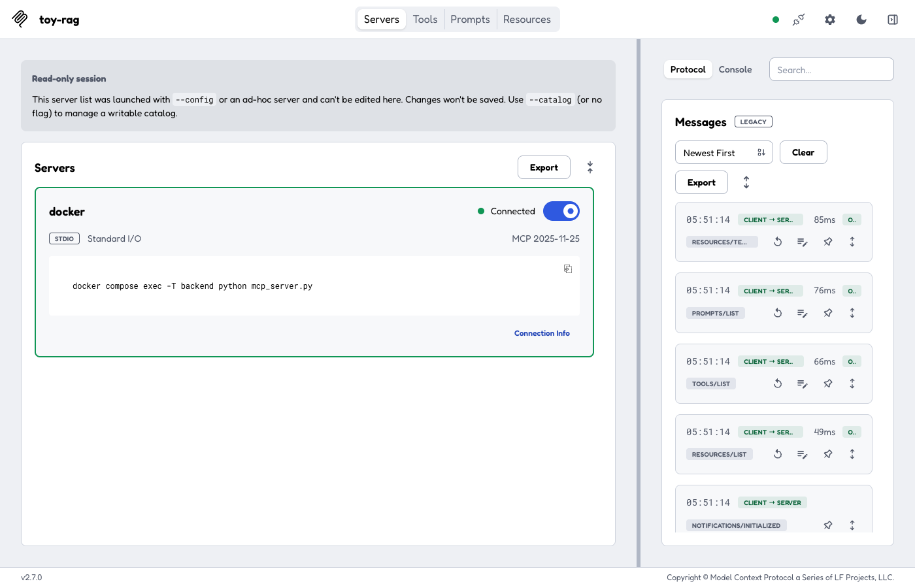Open the docker Connection Info link
This screenshot has height=588, width=915.
coord(542,333)
